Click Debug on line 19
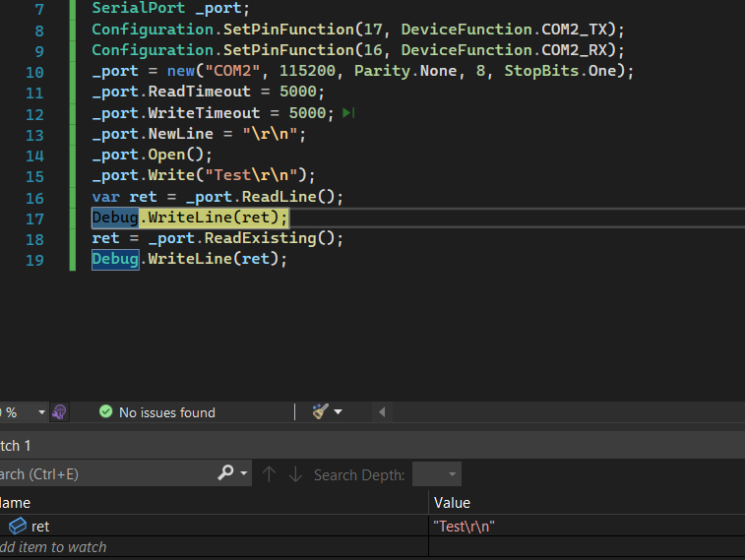The width and height of the screenshot is (745, 560). point(115,259)
